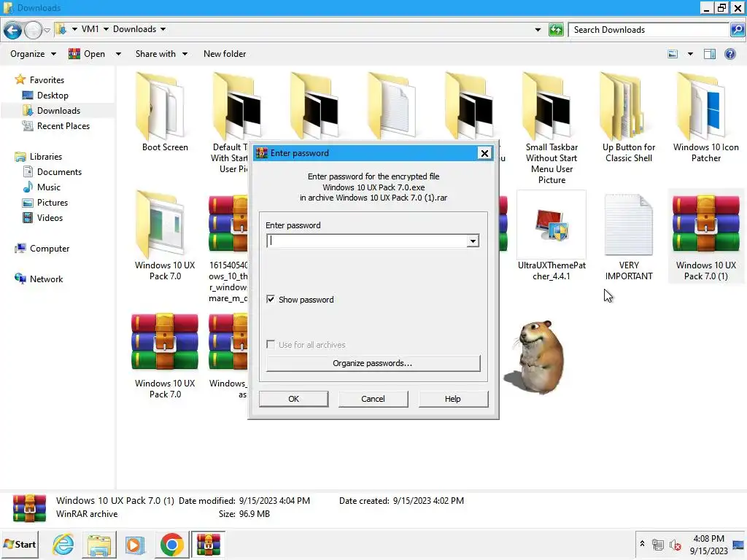Click the password input field

[x=367, y=241]
